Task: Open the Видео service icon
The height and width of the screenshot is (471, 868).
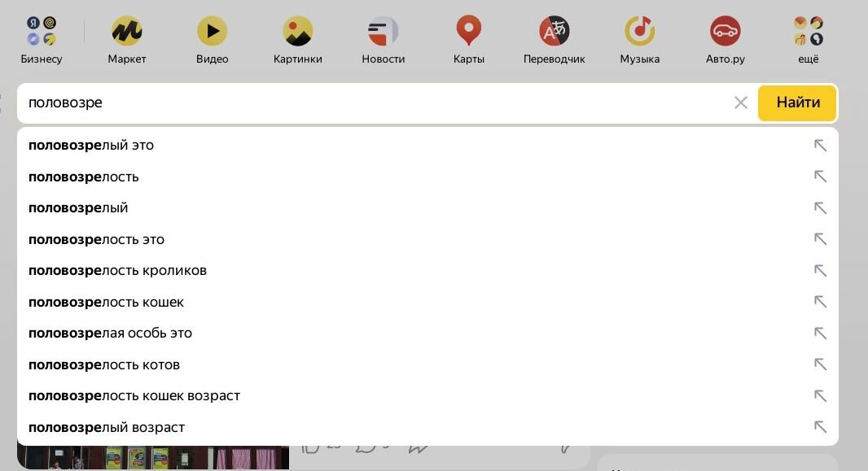Action: tap(212, 31)
